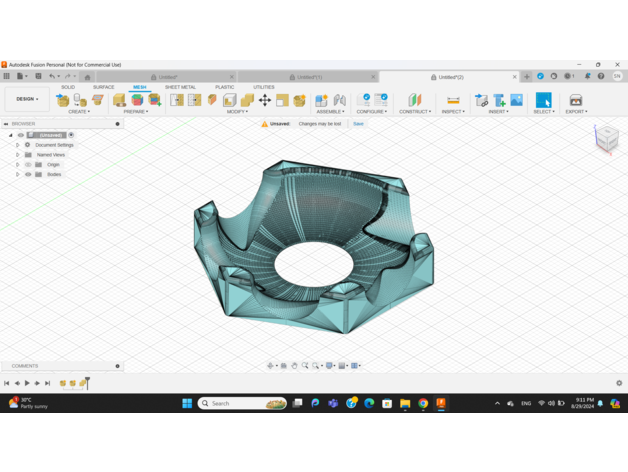Screen dimensions: 628x472
Task: Click the 3D Print icon above Export
Action: click(x=575, y=100)
